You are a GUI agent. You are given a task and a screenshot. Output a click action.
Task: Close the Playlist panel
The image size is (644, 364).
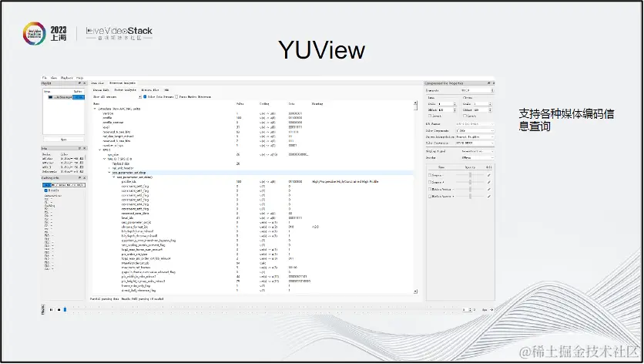coord(84,83)
